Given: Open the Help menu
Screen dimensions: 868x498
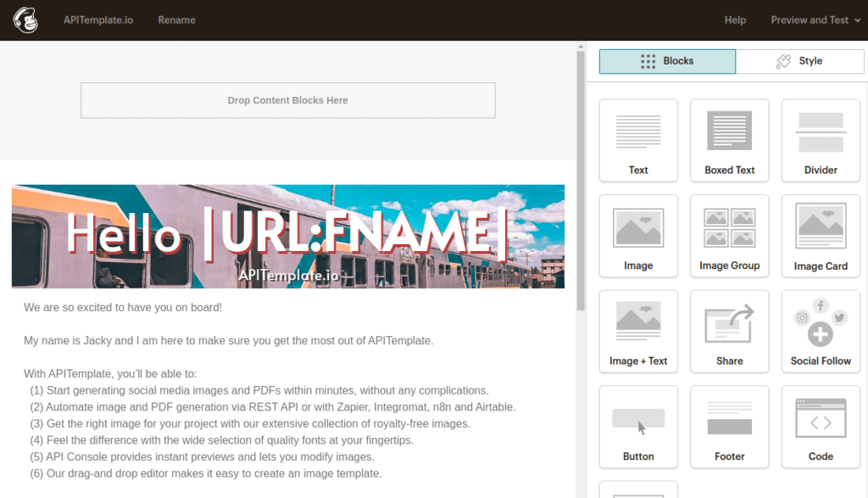Looking at the screenshot, I should [735, 20].
